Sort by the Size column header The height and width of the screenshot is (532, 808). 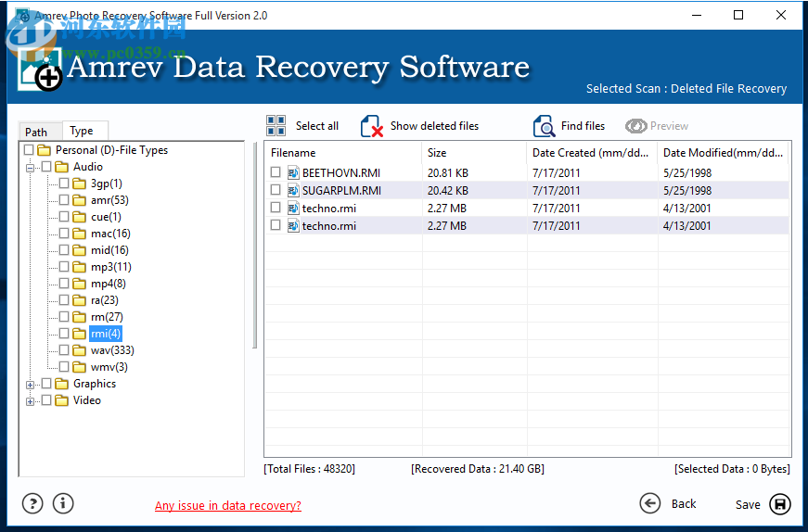coord(474,153)
